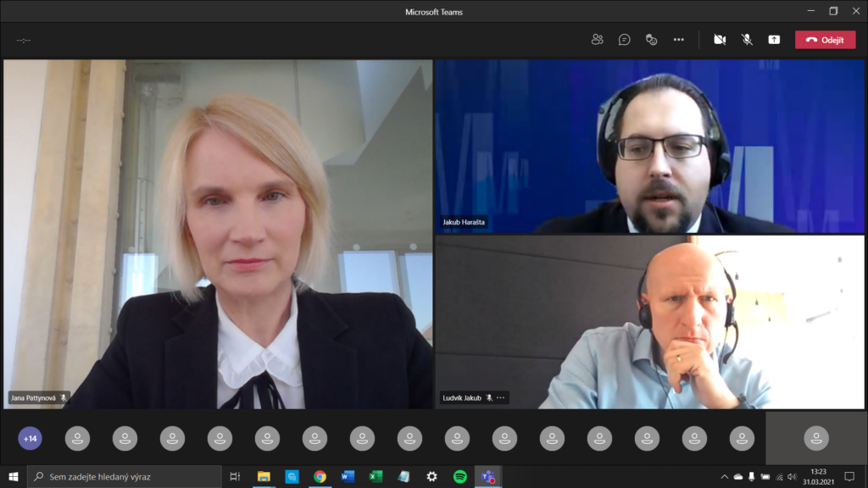The width and height of the screenshot is (868, 488).
Task: Open the Windows notification center
Action: coord(849,477)
